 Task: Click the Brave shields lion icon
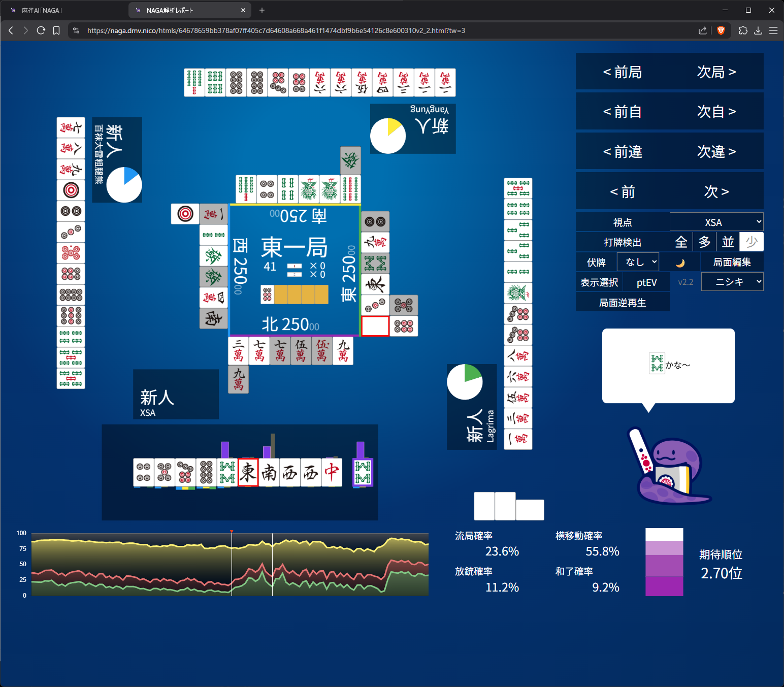tap(721, 30)
